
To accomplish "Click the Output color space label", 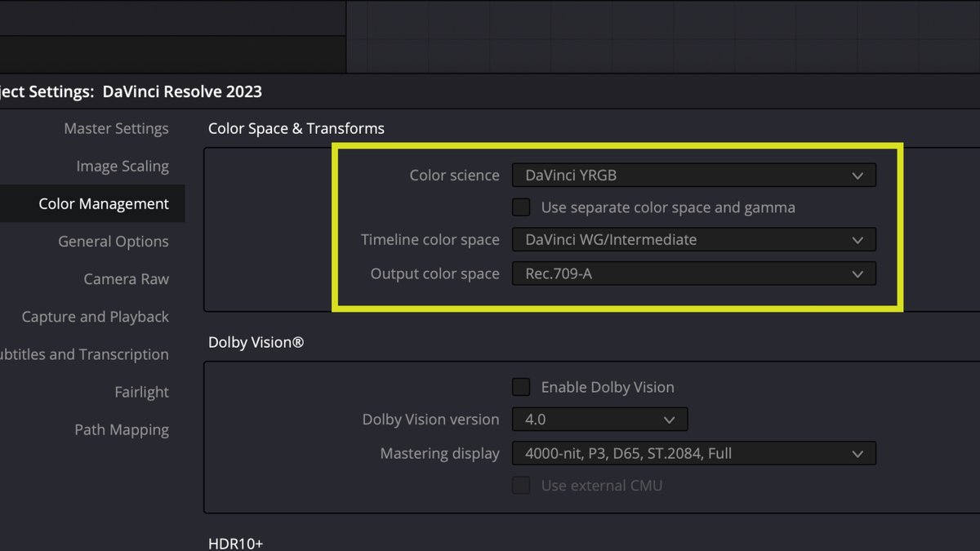I will pyautogui.click(x=435, y=273).
